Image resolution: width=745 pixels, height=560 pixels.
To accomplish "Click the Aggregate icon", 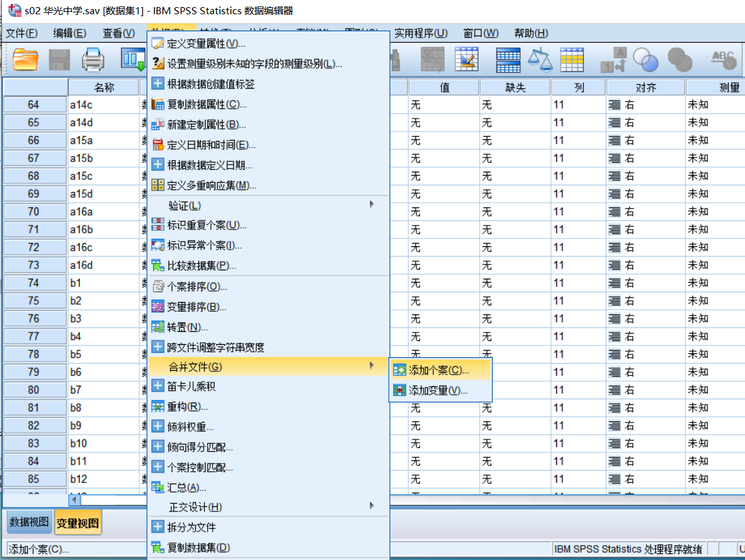I will coord(158,487).
